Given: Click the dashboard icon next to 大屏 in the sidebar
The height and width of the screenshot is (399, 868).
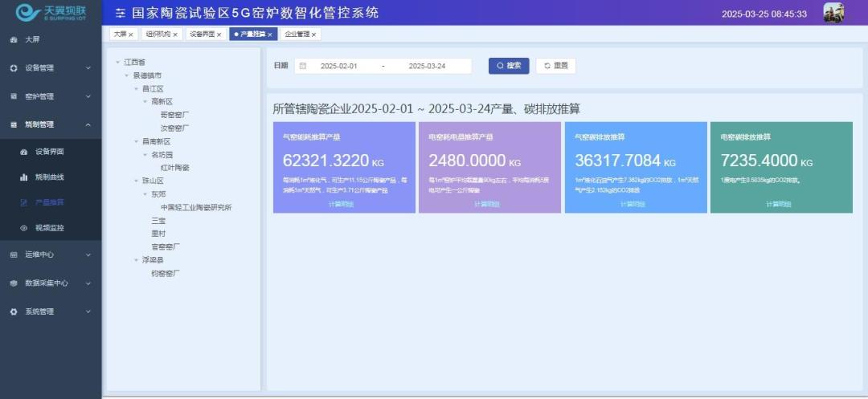Looking at the screenshot, I should pyautogui.click(x=14, y=39).
